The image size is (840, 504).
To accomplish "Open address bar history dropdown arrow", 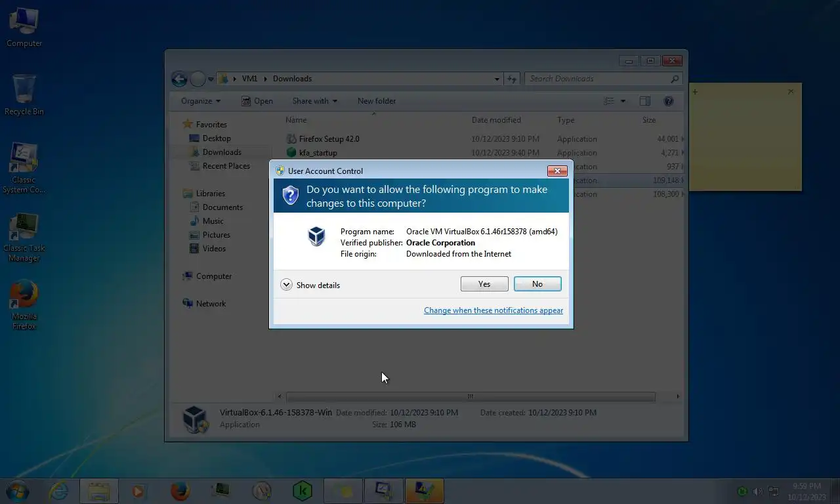I will 497,79.
